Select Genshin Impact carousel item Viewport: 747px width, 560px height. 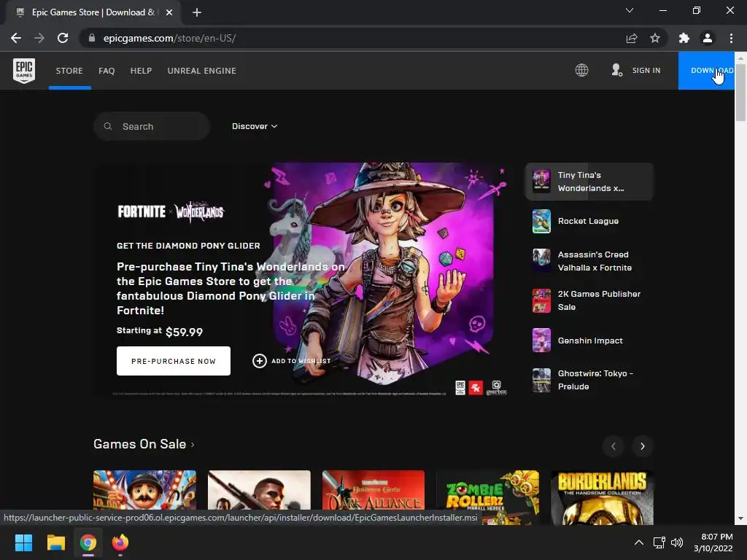[x=589, y=341]
